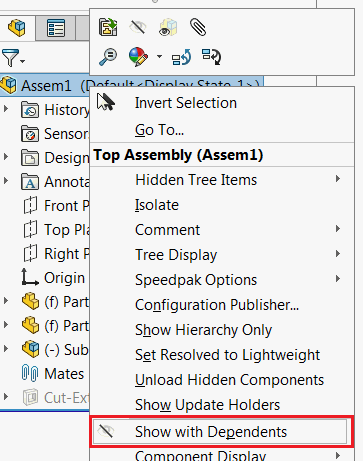Toggle Hide Components eye icon in context toolbar
Screen dimensions: 363x461
[138, 27]
